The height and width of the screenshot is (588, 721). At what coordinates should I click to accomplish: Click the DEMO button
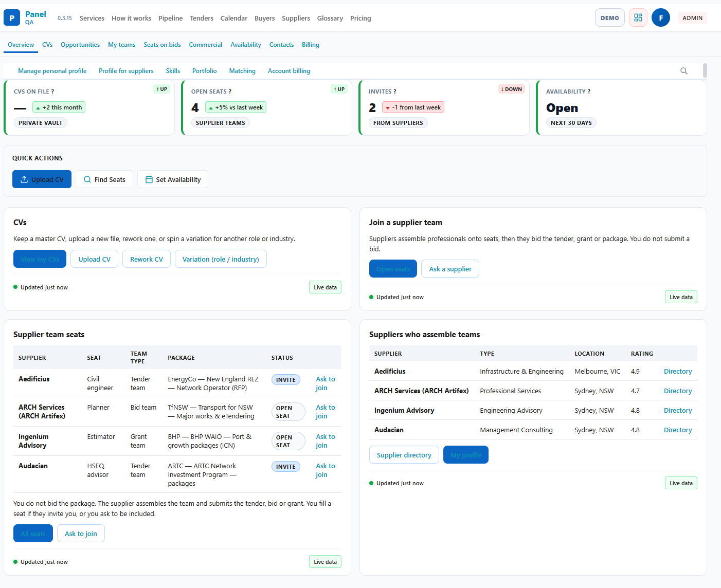point(610,17)
